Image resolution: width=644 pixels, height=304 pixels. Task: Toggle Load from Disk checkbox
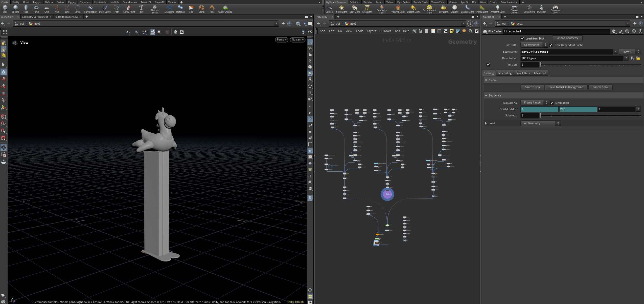pos(522,38)
